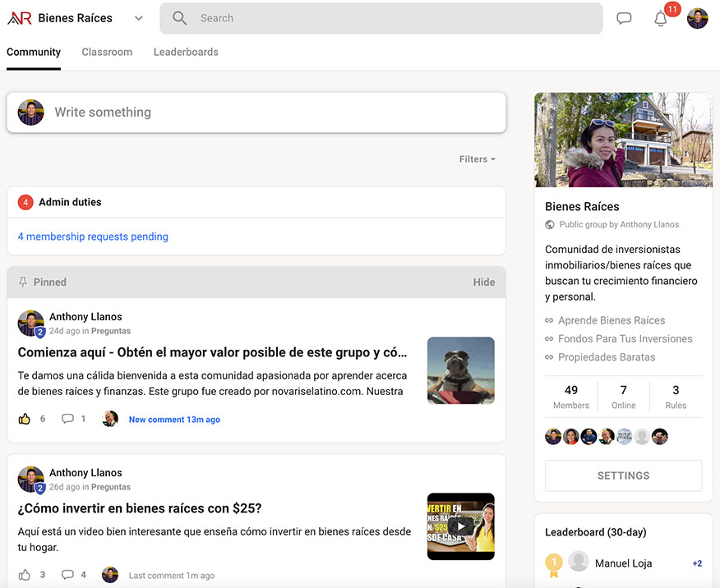
Task: Click the 'Write something' post field
Action: pyautogui.click(x=256, y=113)
